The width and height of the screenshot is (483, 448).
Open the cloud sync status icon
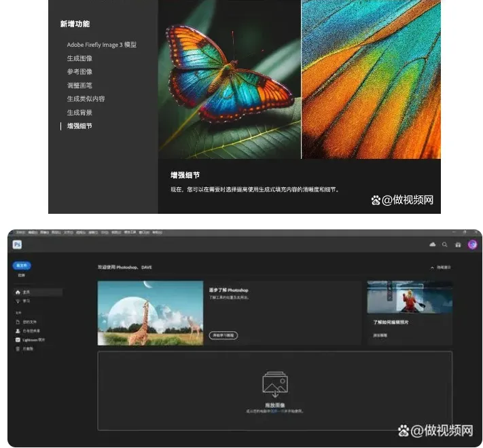433,244
